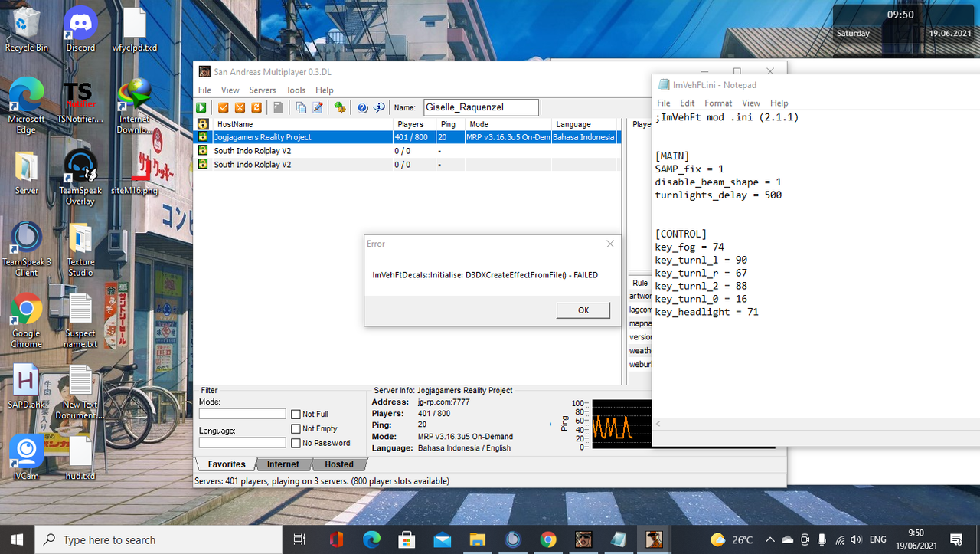
Task: Open the Tools menu in SA-MP
Action: coord(296,90)
